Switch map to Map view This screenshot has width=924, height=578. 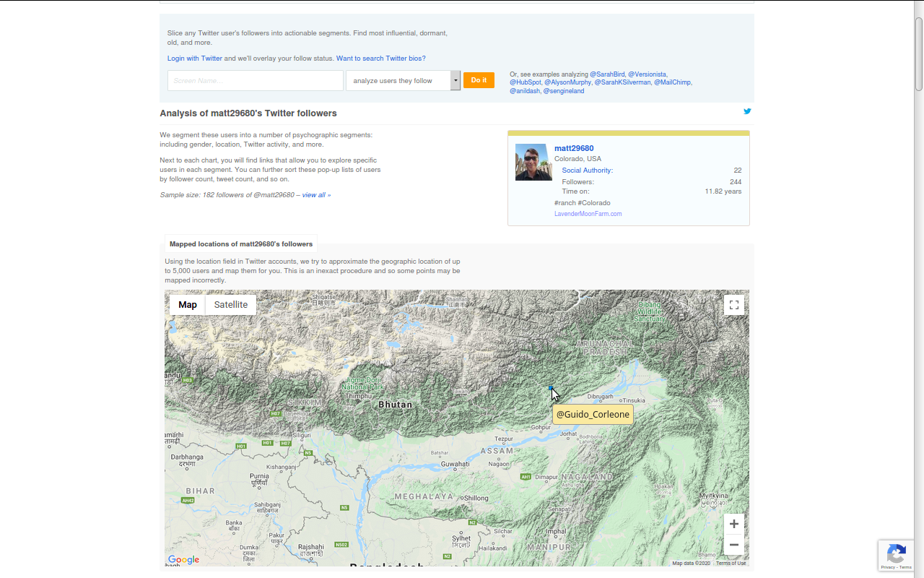[188, 305]
